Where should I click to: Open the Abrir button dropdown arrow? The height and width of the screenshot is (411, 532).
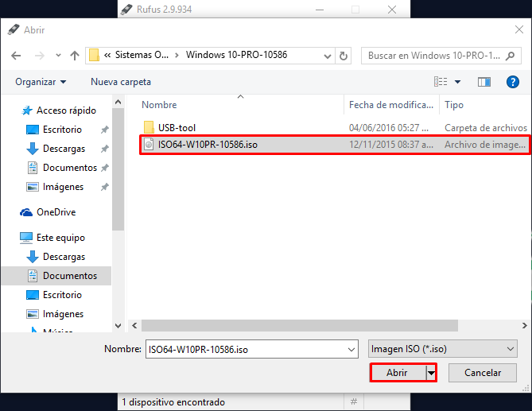(x=431, y=373)
